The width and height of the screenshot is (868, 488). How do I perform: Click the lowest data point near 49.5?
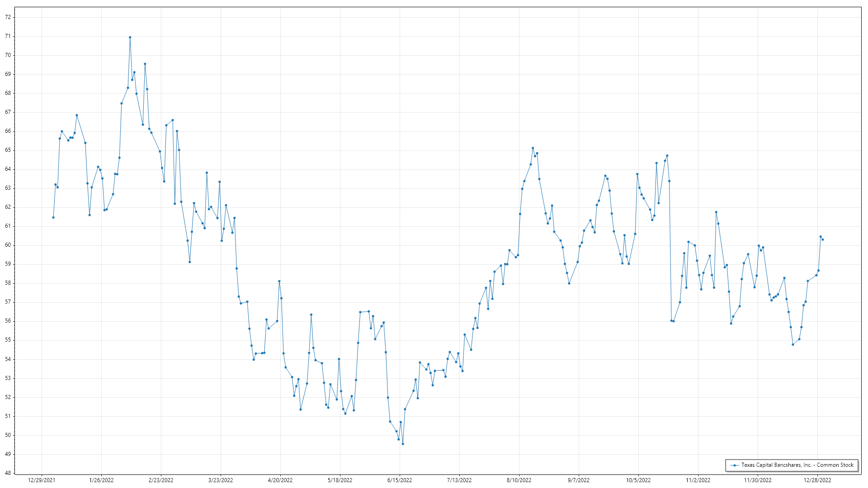click(403, 444)
